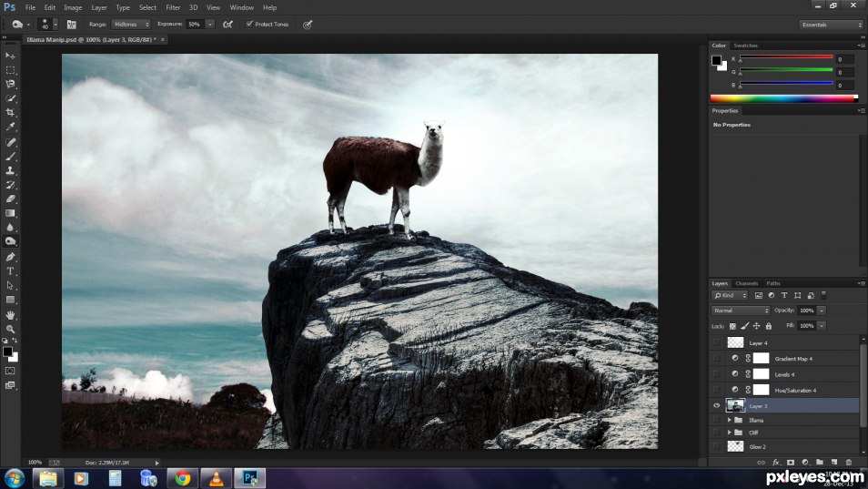Click the foreground color swatch in toolbox
This screenshot has width=868, height=489.
click(7, 351)
